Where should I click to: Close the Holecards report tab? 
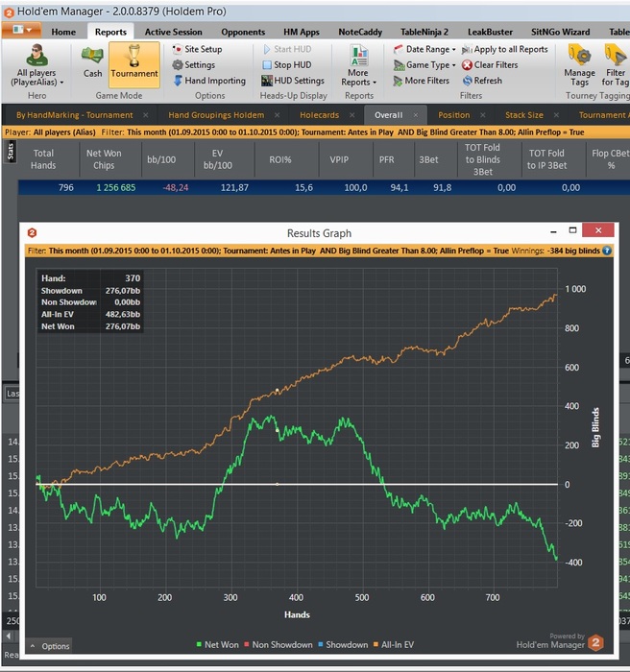pyautogui.click(x=352, y=115)
